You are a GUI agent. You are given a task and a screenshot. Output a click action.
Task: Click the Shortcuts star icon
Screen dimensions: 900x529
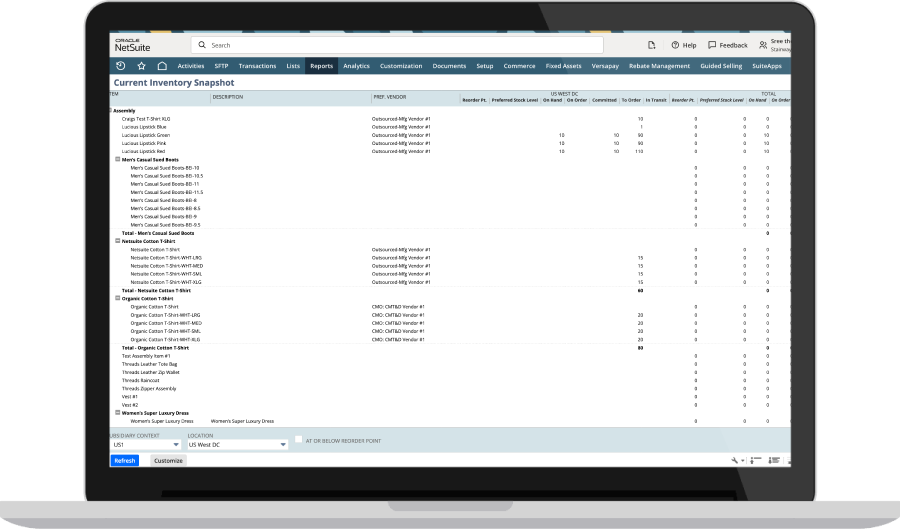pyautogui.click(x=141, y=66)
